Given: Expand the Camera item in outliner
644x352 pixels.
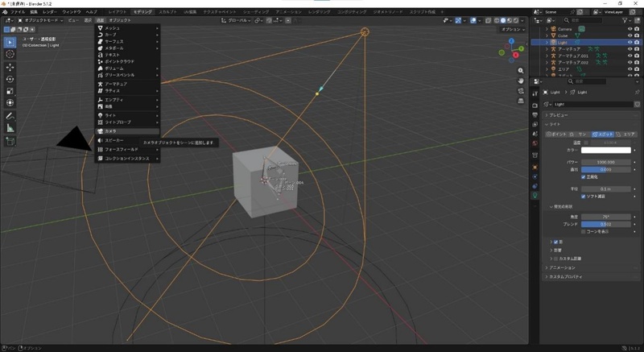Looking at the screenshot, I should coord(547,29).
